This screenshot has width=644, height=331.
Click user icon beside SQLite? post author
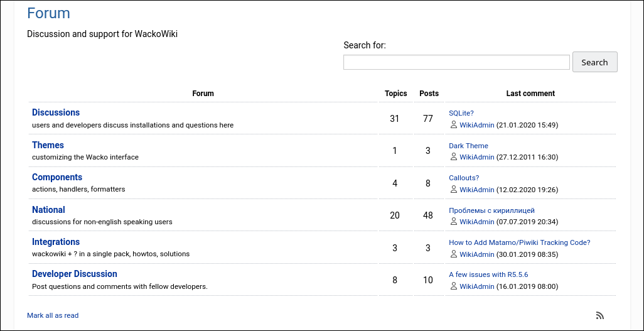tap(454, 125)
